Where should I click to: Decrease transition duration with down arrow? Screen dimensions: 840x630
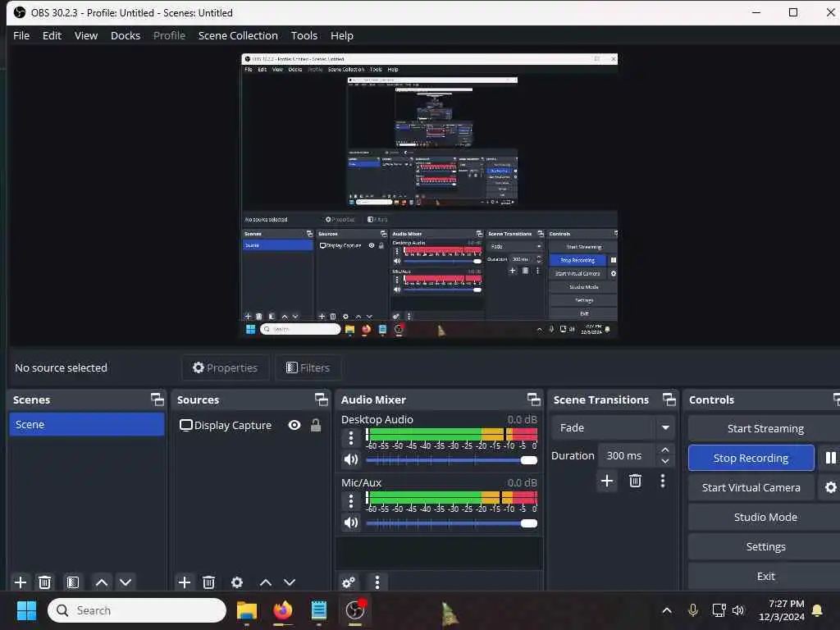coord(664,461)
